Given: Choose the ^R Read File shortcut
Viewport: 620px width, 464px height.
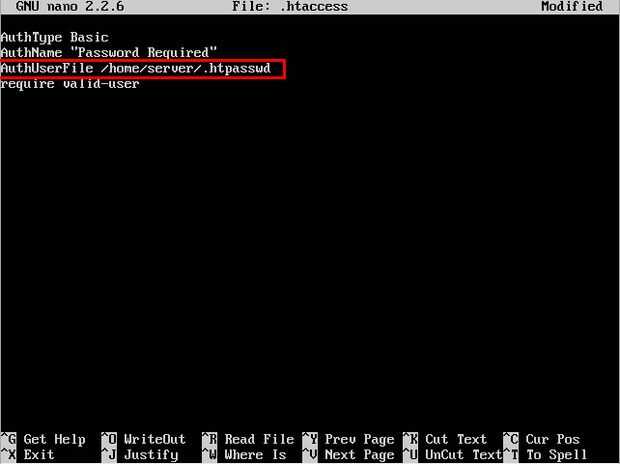Looking at the screenshot, I should pyautogui.click(x=248, y=439).
